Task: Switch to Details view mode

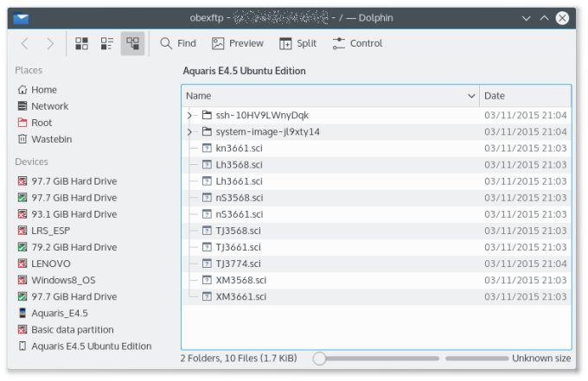Action: click(x=132, y=43)
